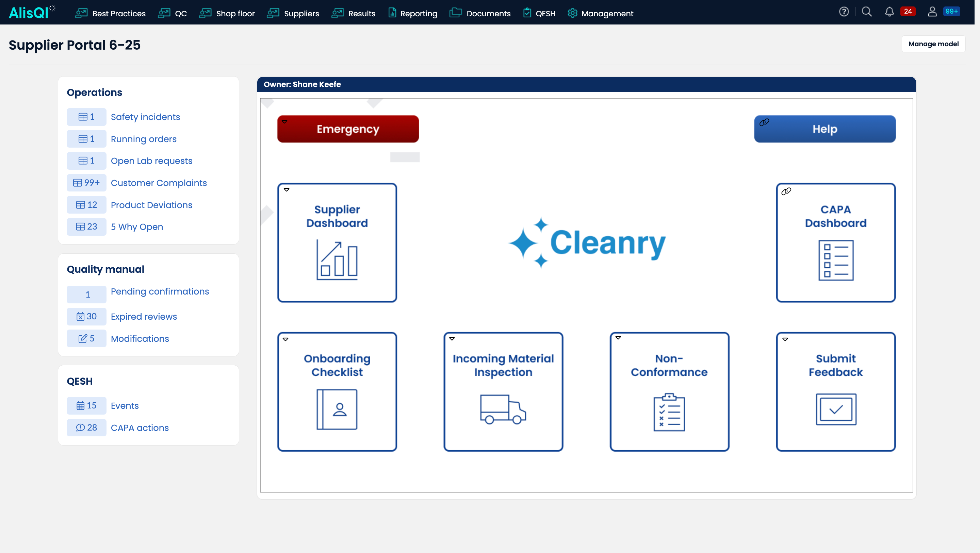Click the blue Help button
This screenshot has height=553, width=980.
click(x=824, y=129)
